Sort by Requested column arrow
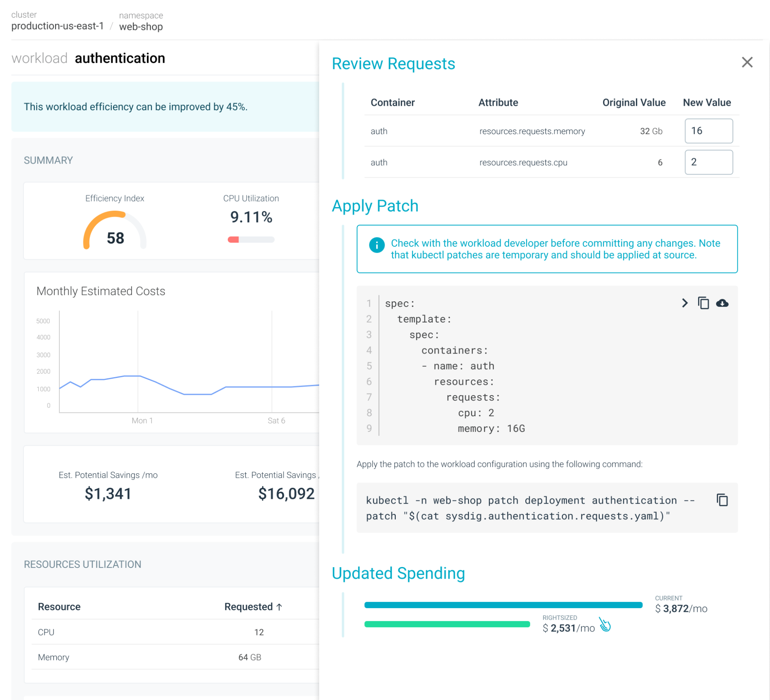 coord(279,607)
